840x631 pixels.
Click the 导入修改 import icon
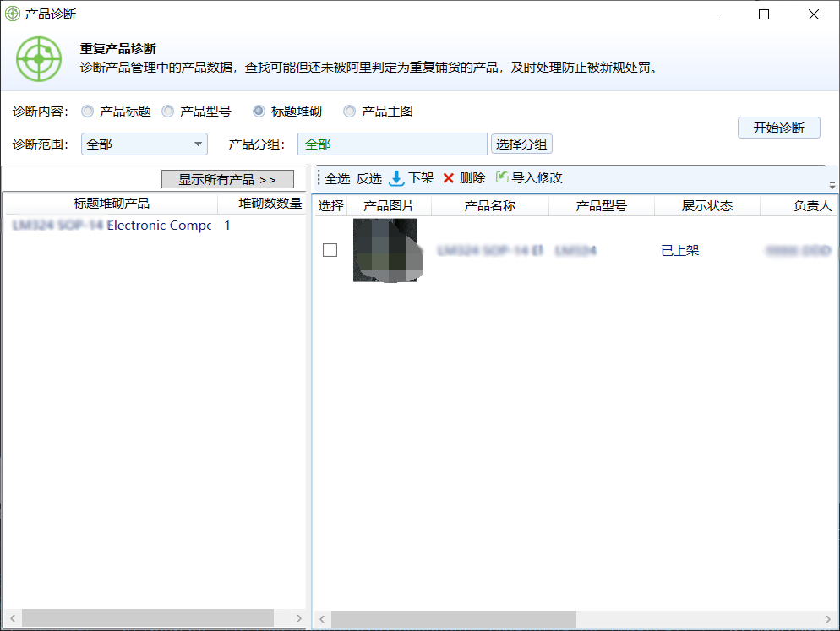click(x=502, y=177)
